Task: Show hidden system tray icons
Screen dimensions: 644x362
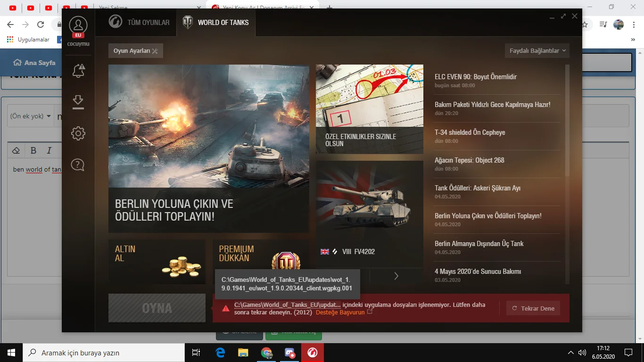Action: (570, 353)
